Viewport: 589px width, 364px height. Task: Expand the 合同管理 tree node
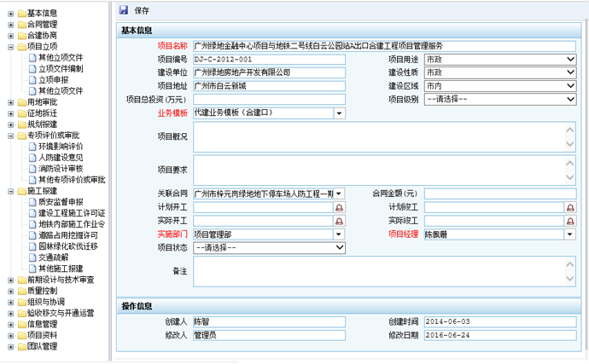(x=9, y=25)
